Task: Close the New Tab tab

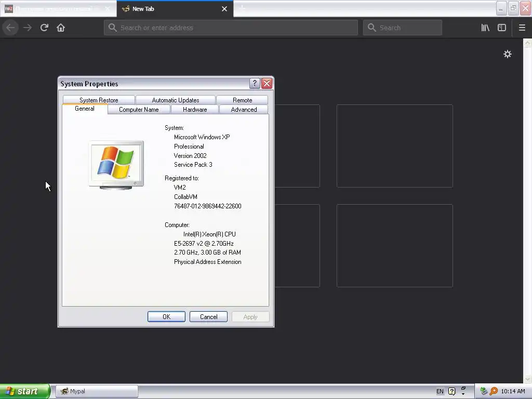Action: click(224, 9)
